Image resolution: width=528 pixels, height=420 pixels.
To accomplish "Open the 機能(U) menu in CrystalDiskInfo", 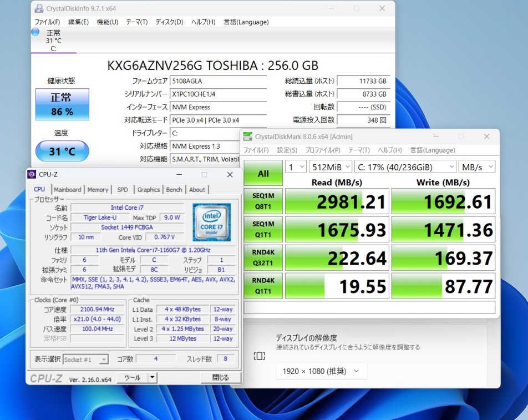I will 106,22.
